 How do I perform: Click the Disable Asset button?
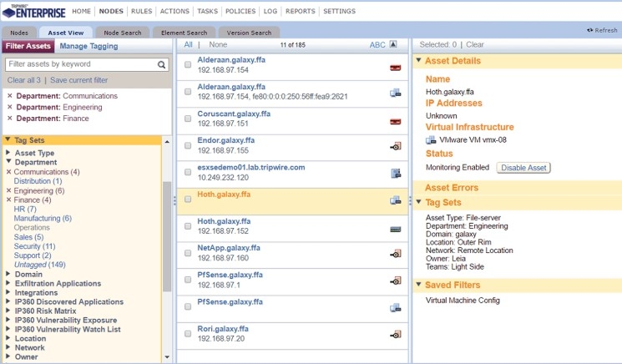pos(523,168)
